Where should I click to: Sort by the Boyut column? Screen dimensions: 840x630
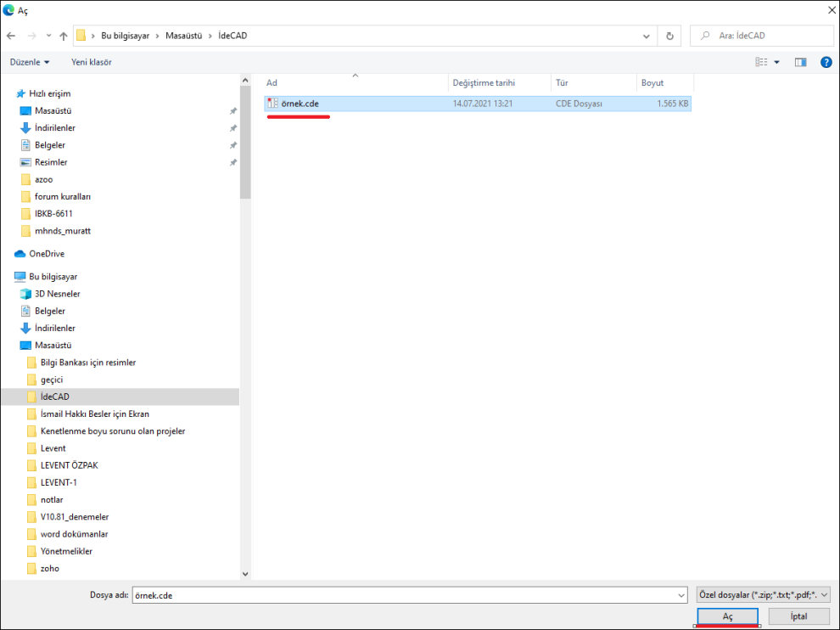tap(665, 83)
